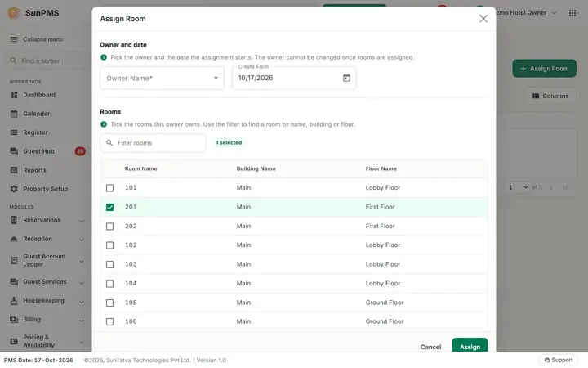Expand the Pricing & Availability chevron

82,342
